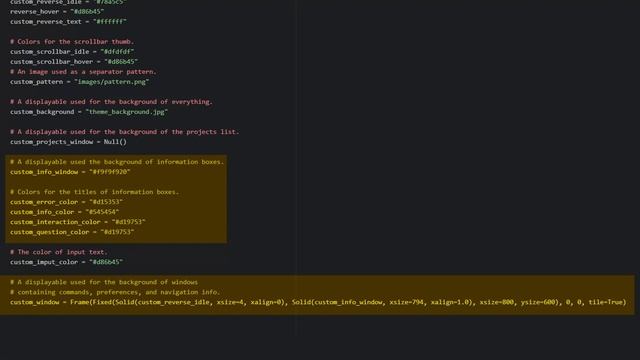Click the custom_error_color = "#d15353" line

pyautogui.click(x=67, y=202)
